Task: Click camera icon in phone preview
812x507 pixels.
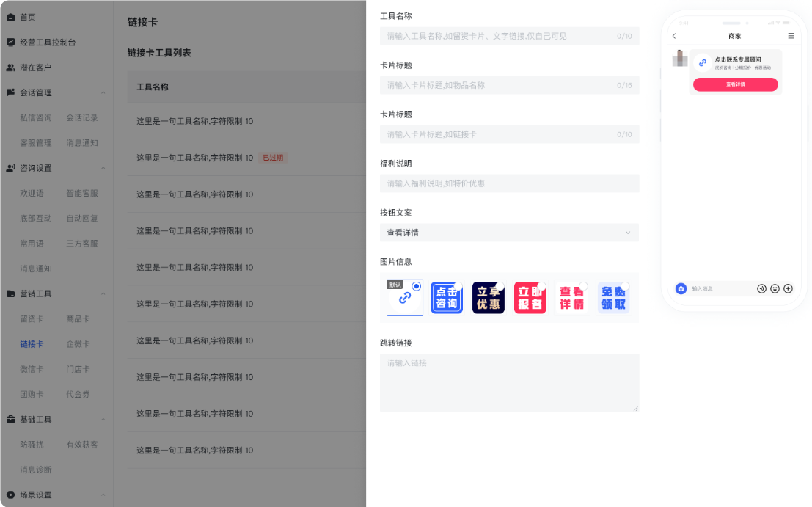Action: 681,288
